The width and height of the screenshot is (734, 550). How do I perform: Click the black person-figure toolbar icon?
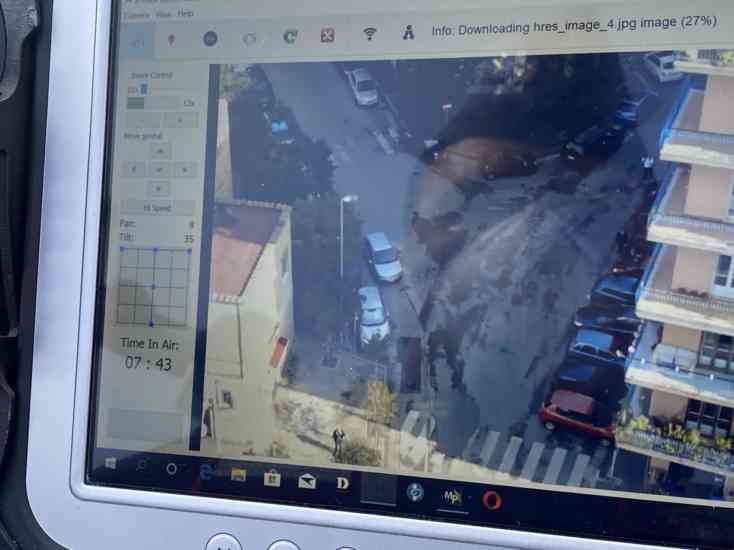[x=409, y=32]
